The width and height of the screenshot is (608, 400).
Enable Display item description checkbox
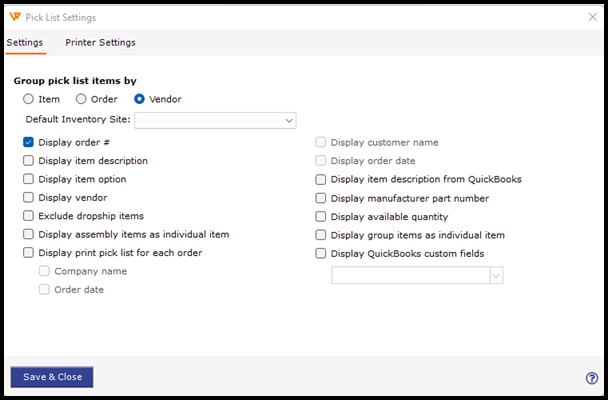click(x=29, y=161)
